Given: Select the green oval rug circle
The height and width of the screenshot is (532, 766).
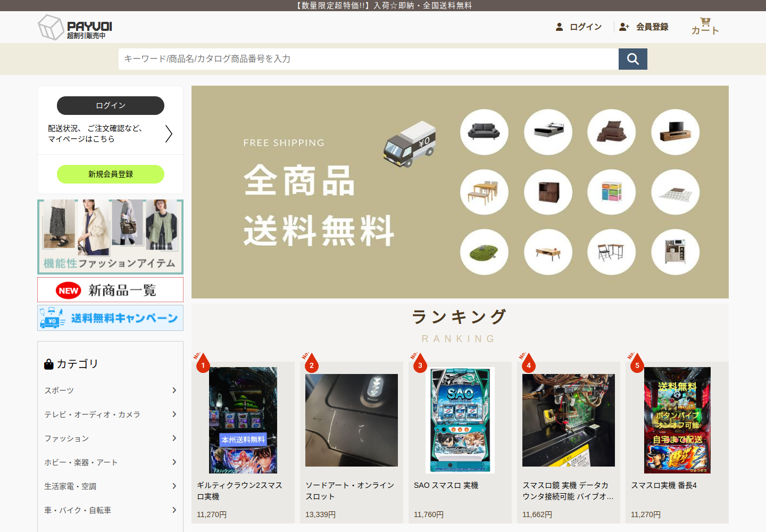Looking at the screenshot, I should pos(484,252).
